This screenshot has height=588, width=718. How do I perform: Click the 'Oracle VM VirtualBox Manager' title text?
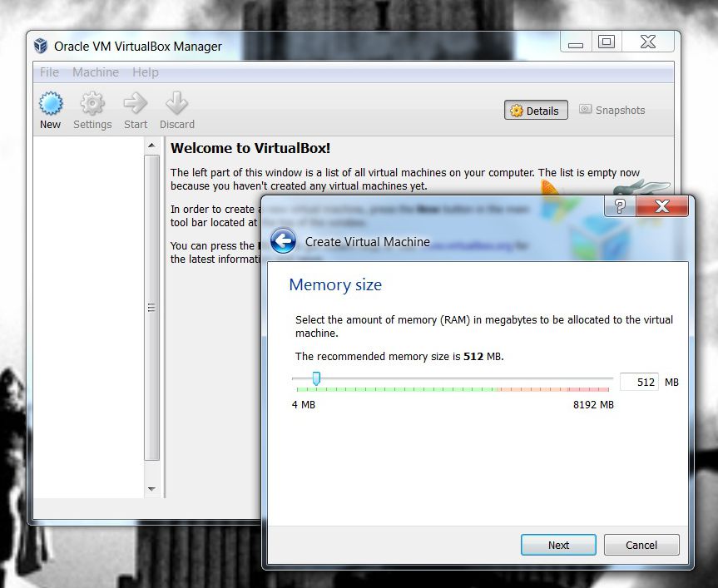(x=138, y=47)
